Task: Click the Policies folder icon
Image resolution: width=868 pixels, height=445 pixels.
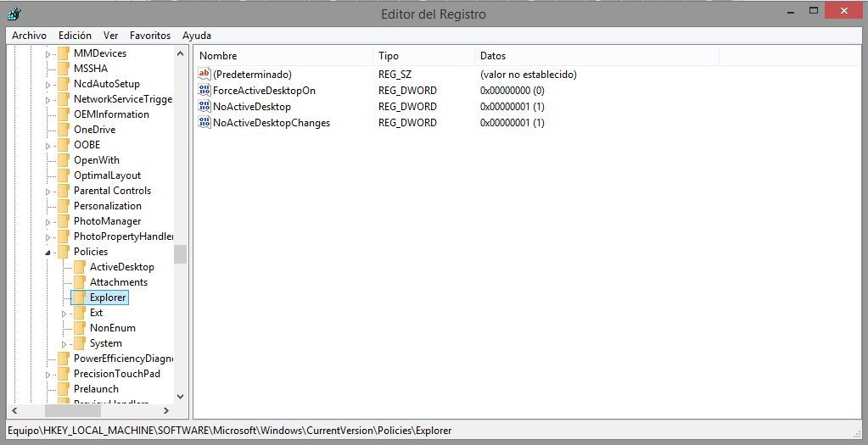Action: 64,252
